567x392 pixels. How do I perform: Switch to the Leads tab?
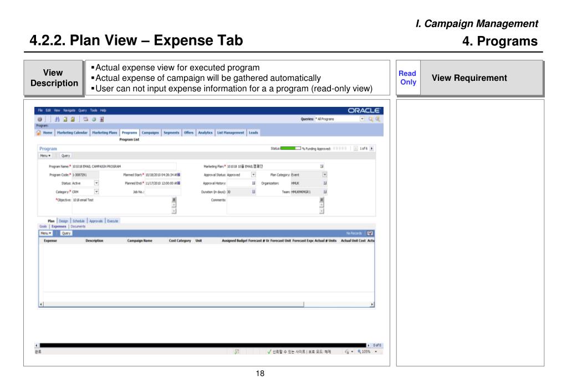coord(253,132)
